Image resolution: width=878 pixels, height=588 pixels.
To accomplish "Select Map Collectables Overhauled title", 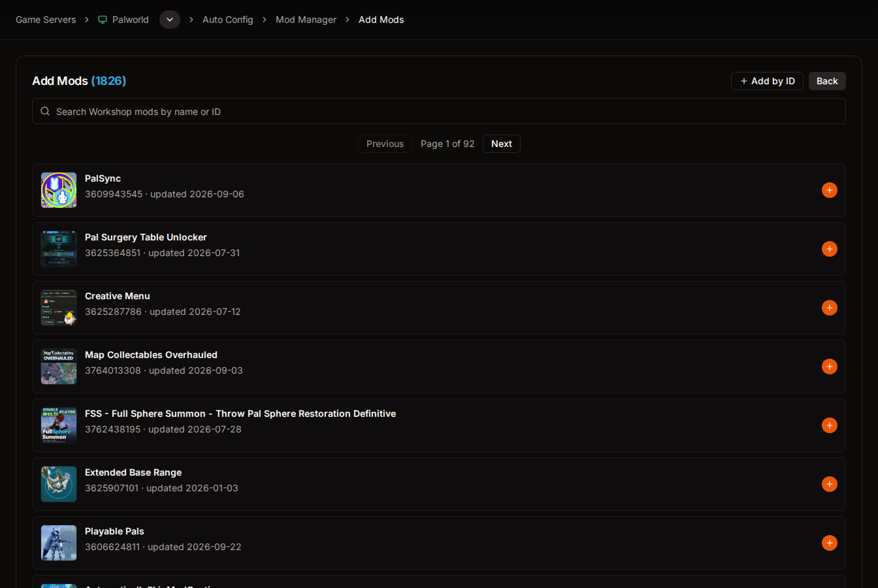I will [151, 355].
